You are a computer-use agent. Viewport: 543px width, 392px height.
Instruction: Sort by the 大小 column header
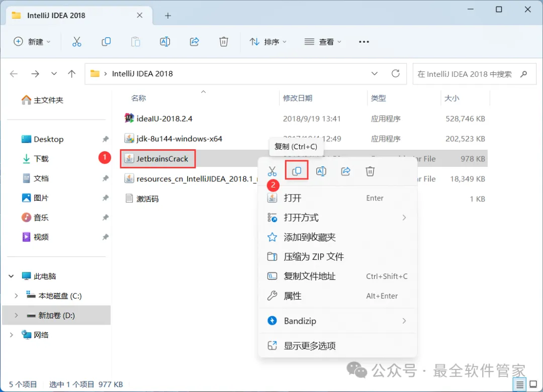(x=451, y=99)
